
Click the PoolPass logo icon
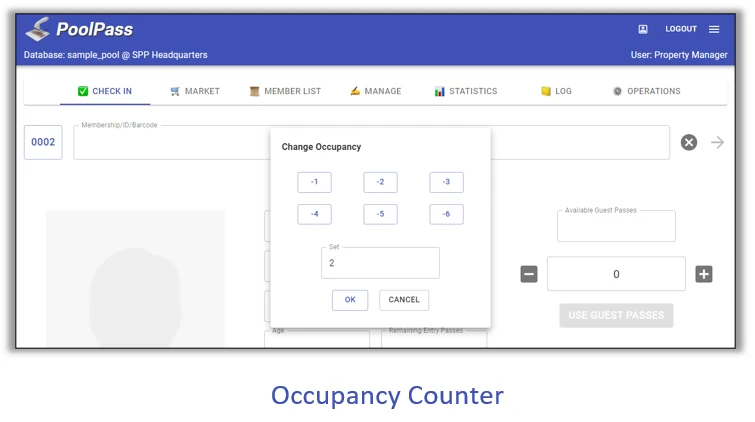[37, 31]
